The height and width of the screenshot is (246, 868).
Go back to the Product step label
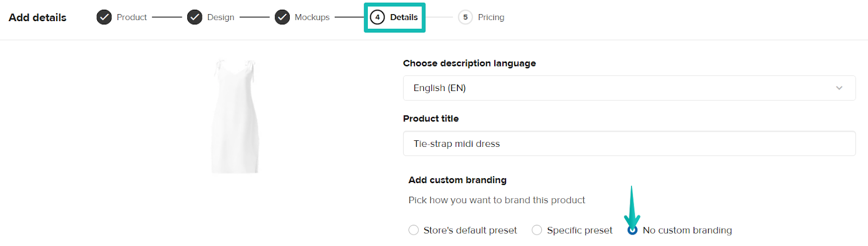131,17
